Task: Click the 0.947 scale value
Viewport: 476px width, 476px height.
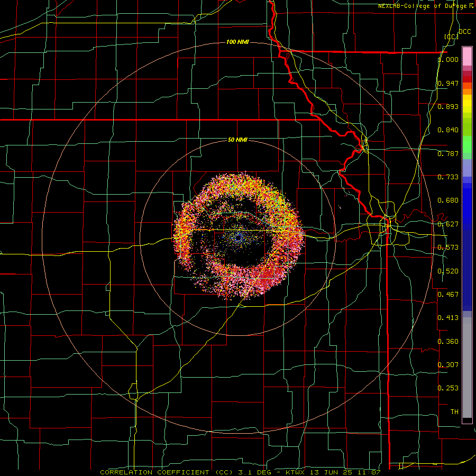Action: 448,83
